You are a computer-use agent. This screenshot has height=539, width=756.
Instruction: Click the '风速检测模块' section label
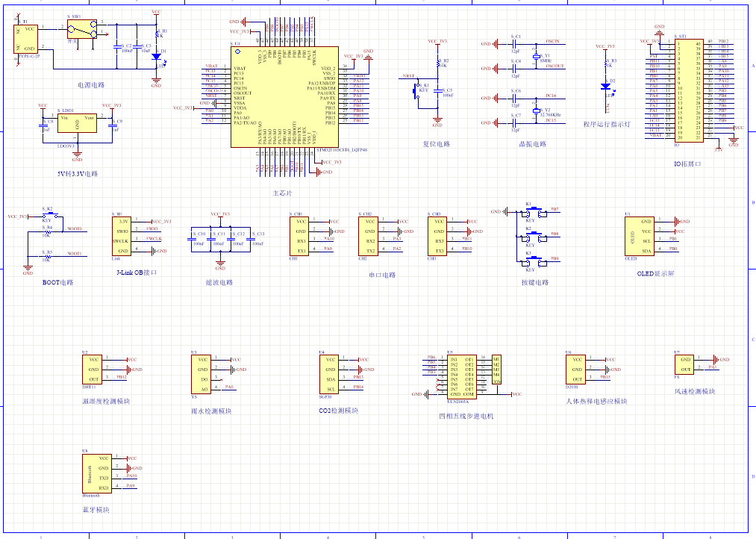[695, 391]
